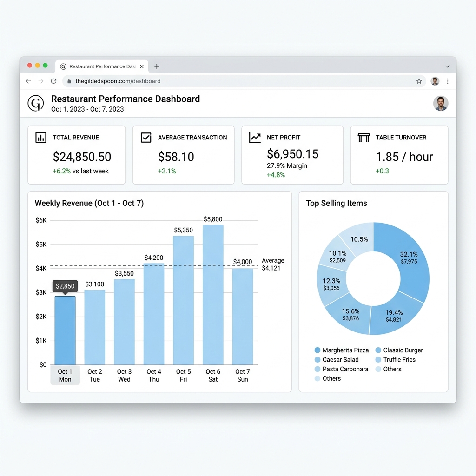Click the Total Revenue bar chart icon
This screenshot has height=476, width=476.
point(41,138)
